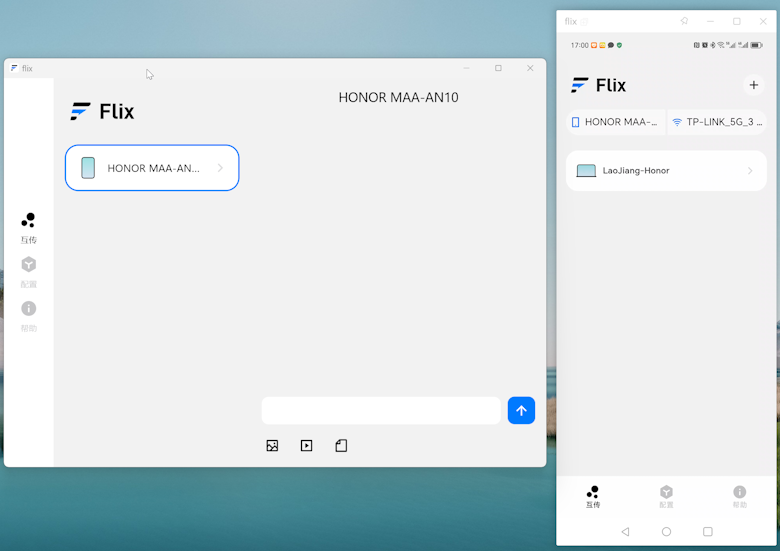Click the Flix logo in desktop window
Image resolution: width=780 pixels, height=551 pixels.
point(102,111)
